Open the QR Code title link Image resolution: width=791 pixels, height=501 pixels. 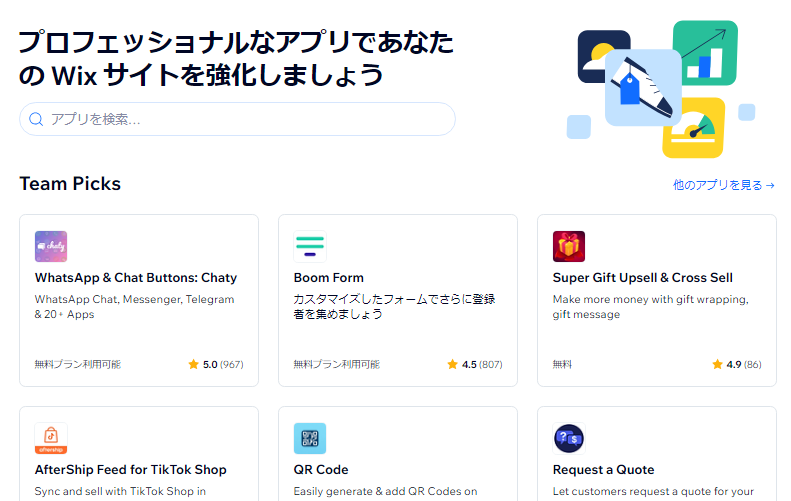coord(321,470)
